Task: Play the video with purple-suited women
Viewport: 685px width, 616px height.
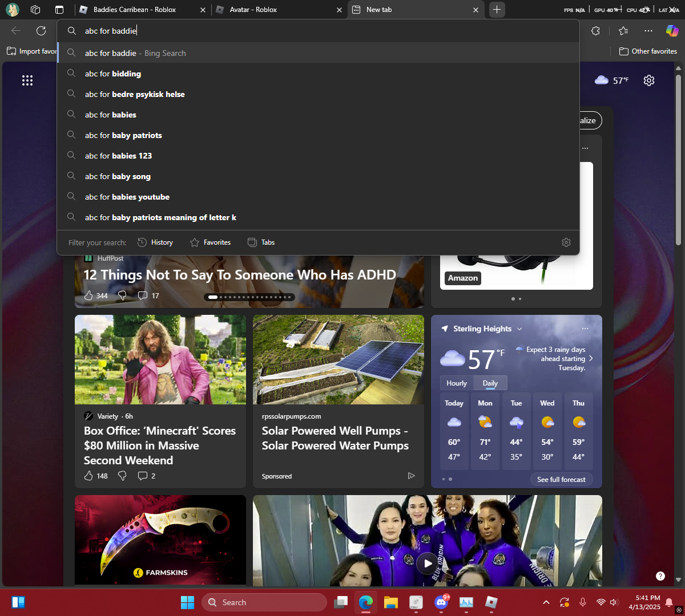Action: tap(428, 564)
